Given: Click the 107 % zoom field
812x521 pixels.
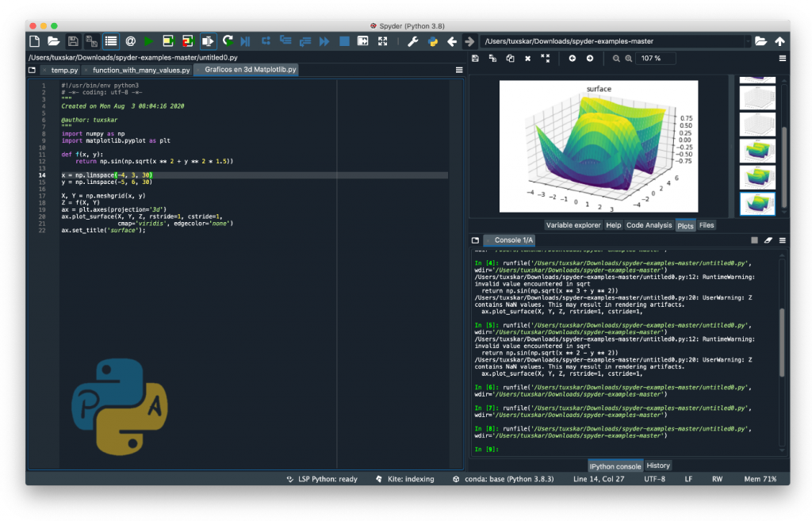Looking at the screenshot, I should tap(656, 59).
